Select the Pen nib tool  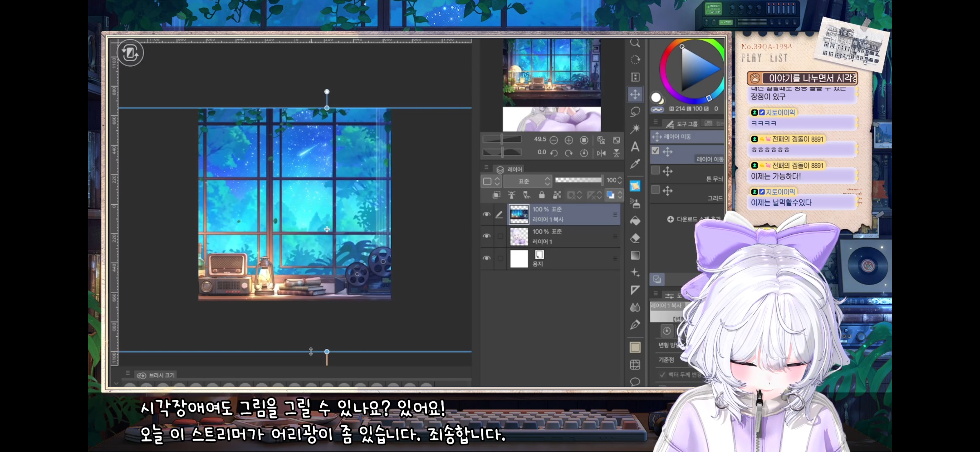pyautogui.click(x=635, y=325)
